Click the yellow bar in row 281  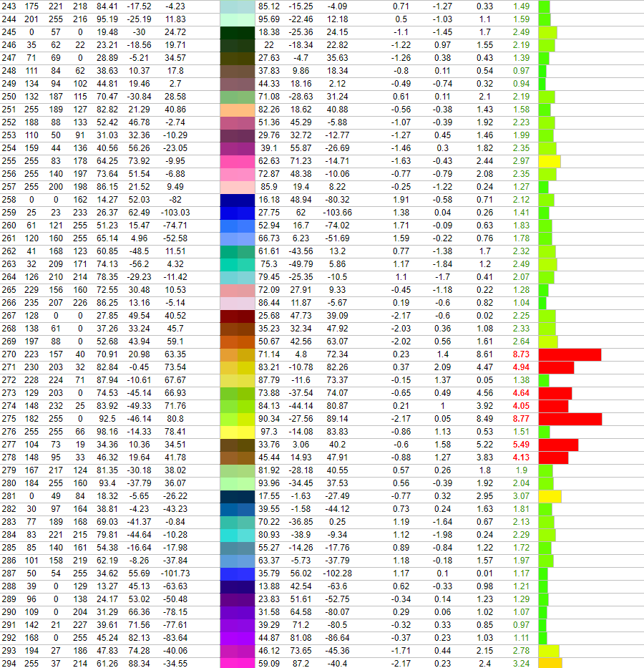click(x=550, y=496)
